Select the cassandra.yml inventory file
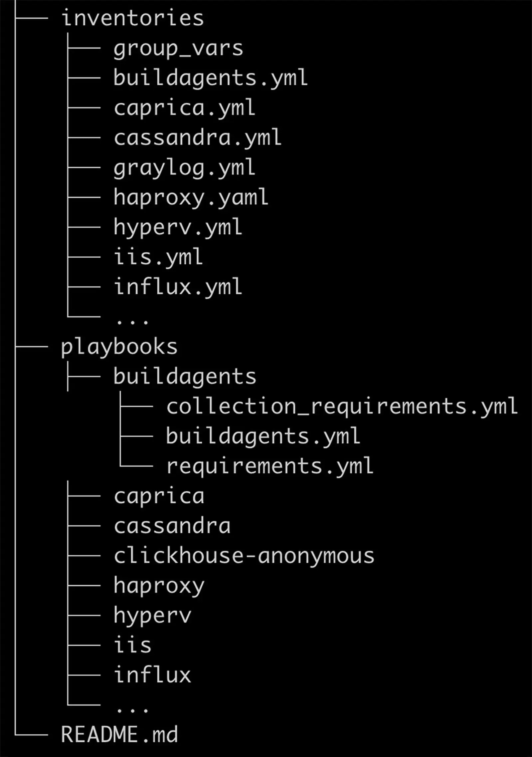The height and width of the screenshot is (757, 532). tap(198, 138)
